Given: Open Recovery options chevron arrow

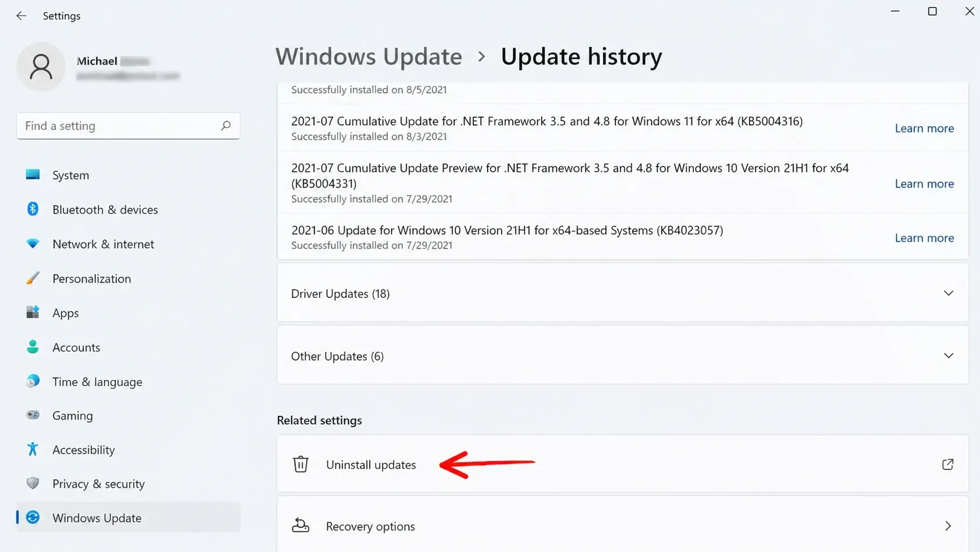Looking at the screenshot, I should (x=948, y=526).
